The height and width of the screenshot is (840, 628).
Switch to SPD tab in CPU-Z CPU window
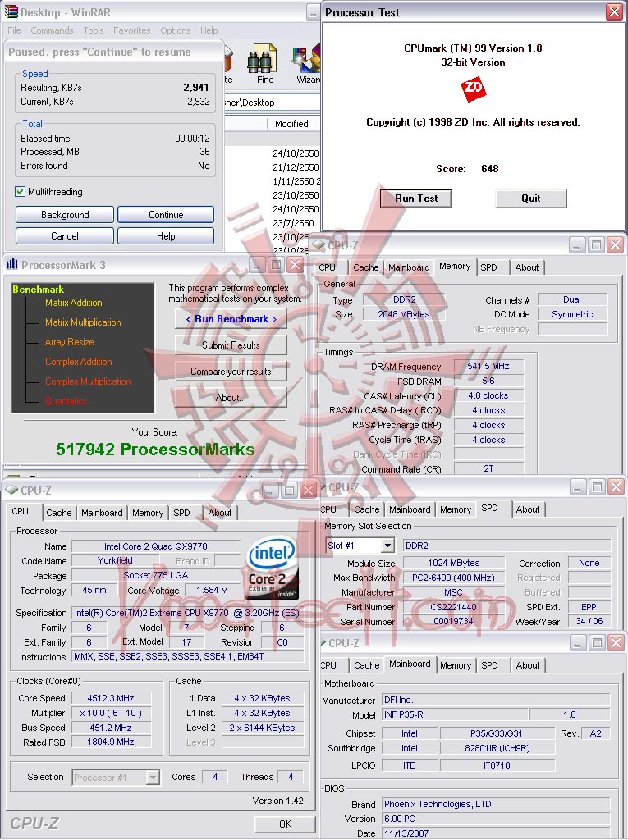[181, 513]
